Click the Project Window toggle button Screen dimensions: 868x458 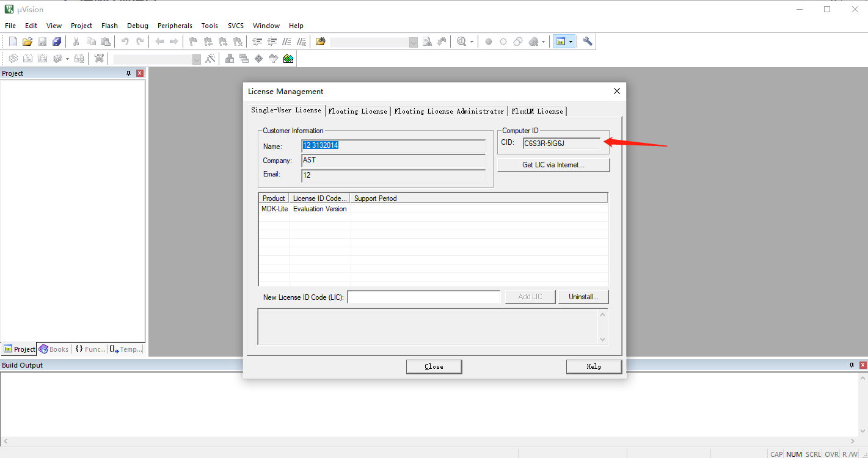(561, 42)
